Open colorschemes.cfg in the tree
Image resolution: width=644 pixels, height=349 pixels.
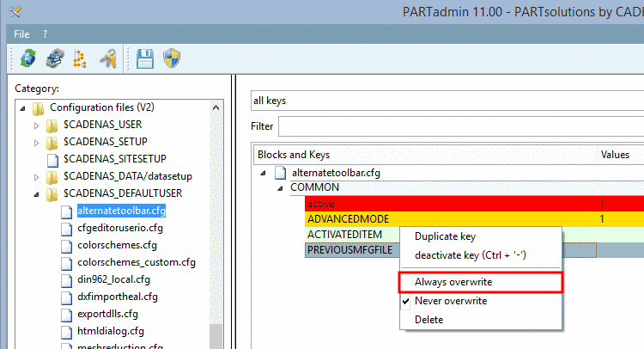click(x=117, y=245)
